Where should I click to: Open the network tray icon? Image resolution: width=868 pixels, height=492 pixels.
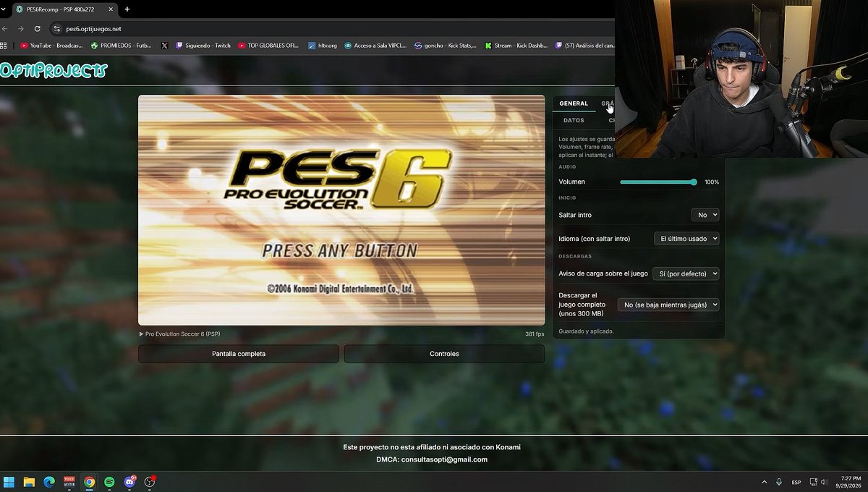(x=813, y=482)
